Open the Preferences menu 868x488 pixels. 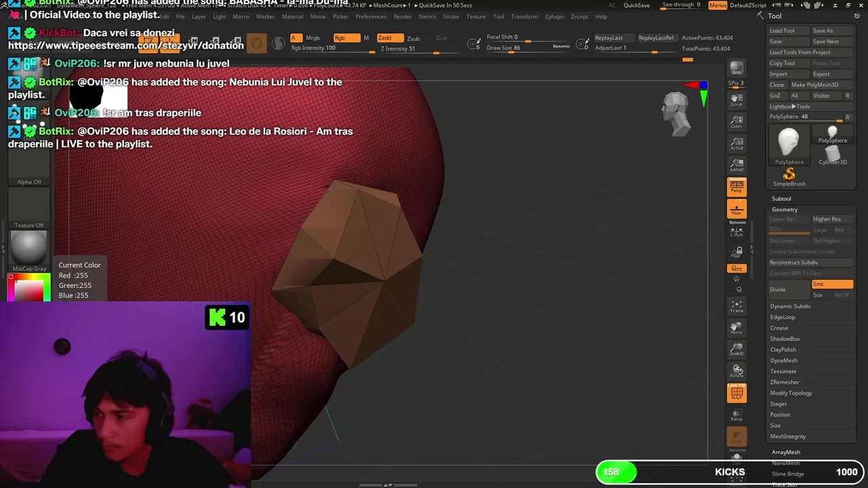(x=371, y=16)
